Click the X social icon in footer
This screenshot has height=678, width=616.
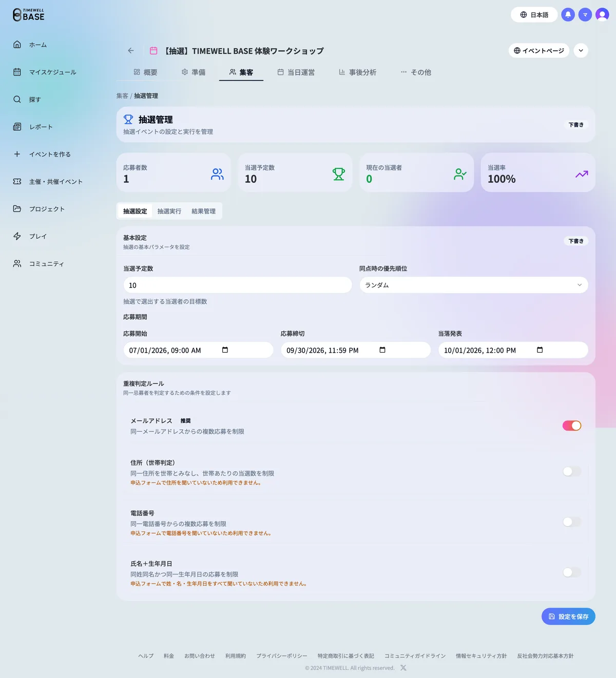403,668
